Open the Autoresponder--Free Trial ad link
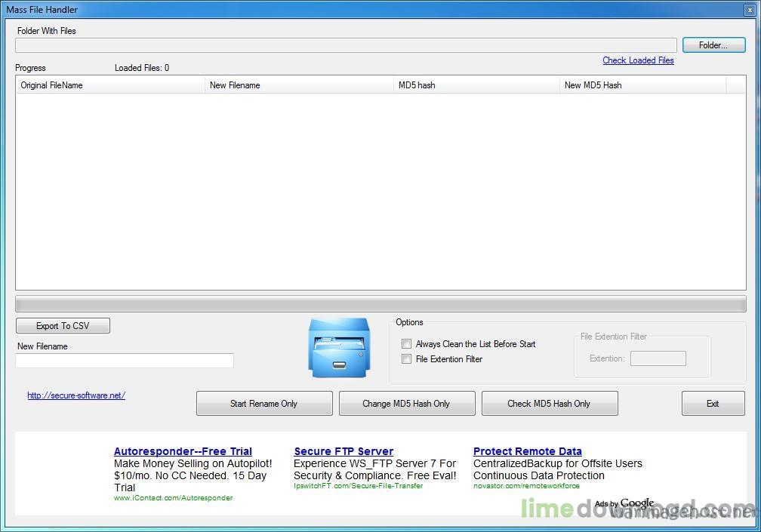The height and width of the screenshot is (532, 761). (x=183, y=451)
